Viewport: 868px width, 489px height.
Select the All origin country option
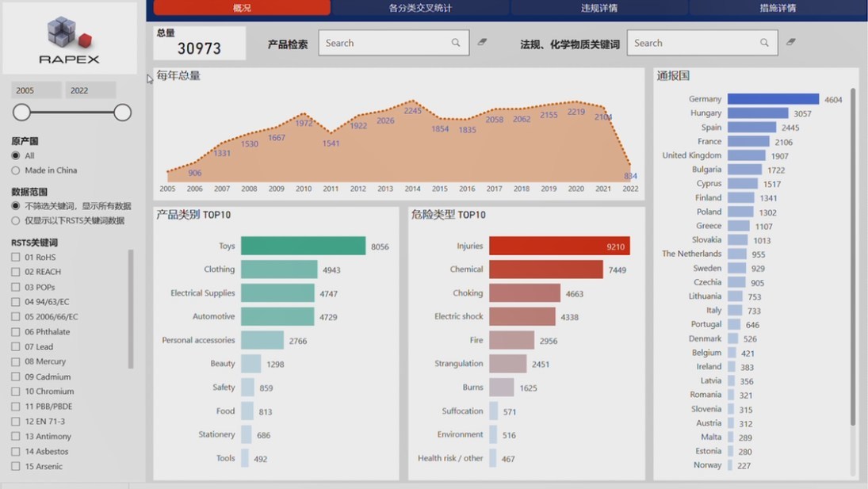click(x=16, y=156)
